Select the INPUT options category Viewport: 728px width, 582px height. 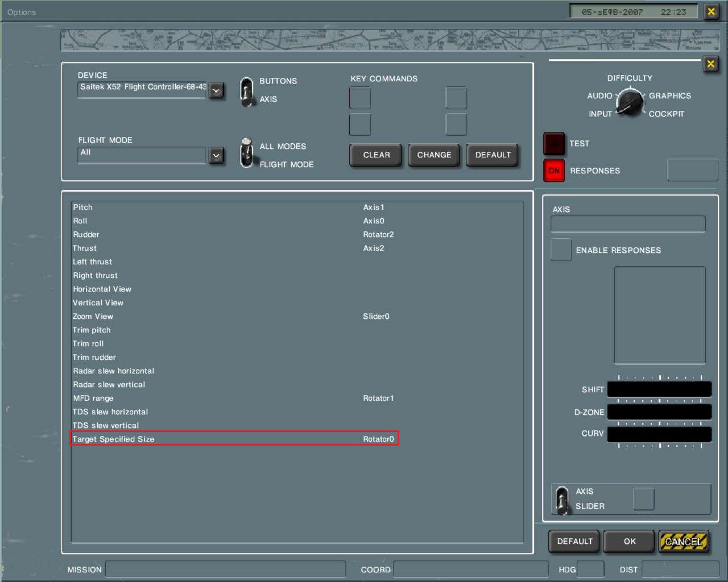click(600, 114)
